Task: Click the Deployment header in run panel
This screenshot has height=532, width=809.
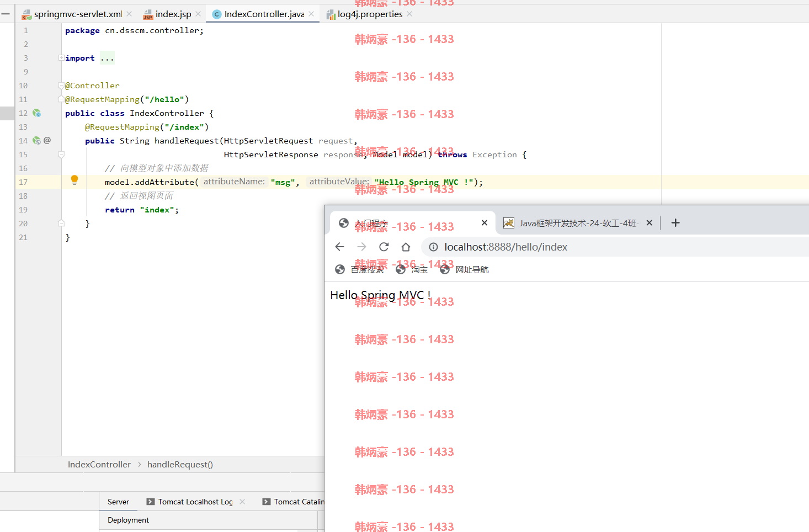Action: 128,520
